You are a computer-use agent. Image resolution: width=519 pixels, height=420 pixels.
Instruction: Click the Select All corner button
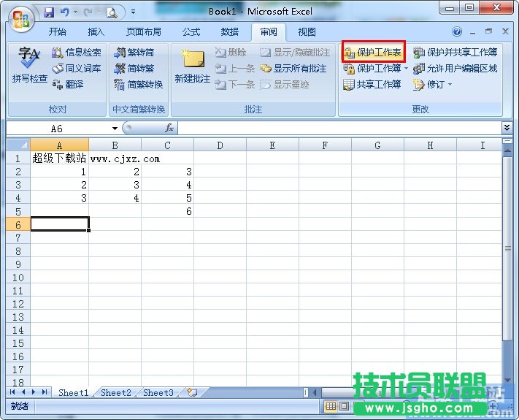[x=18, y=145]
